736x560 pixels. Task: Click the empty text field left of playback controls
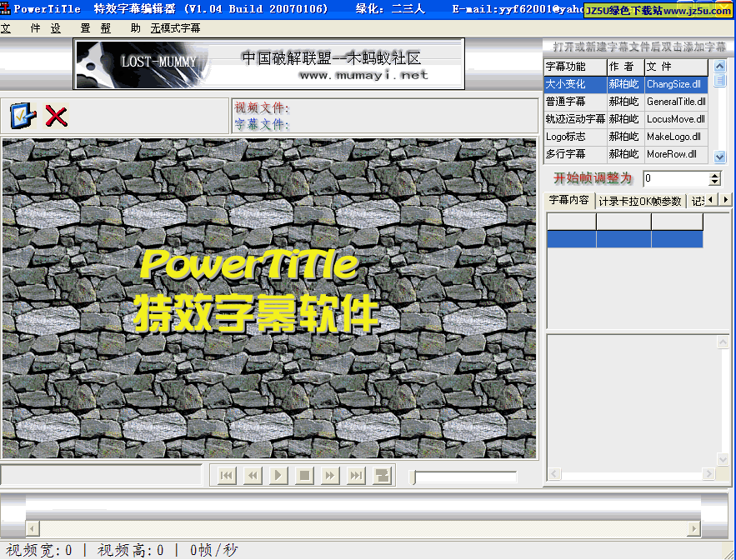[101, 475]
